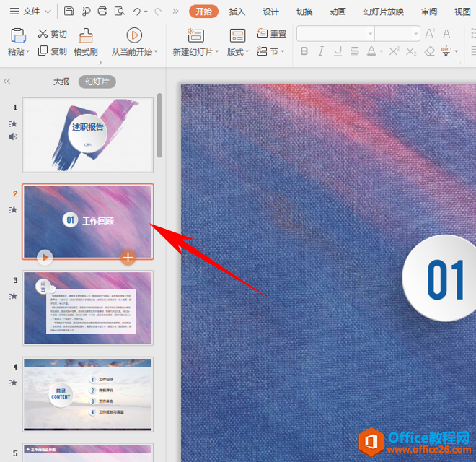This screenshot has width=476, height=462.
Task: Expand the font name combo box
Action: tap(369, 34)
